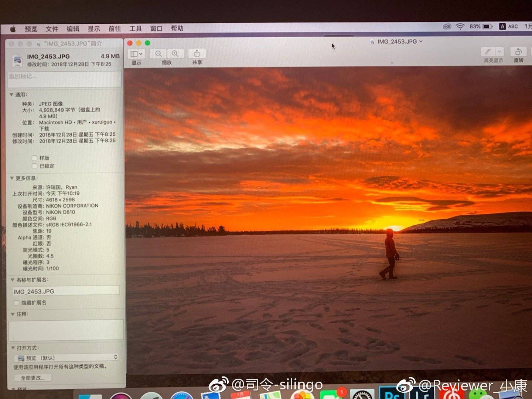The height and width of the screenshot is (399, 532).
Task: Click the 1/100 exposure time value
Action: click(x=52, y=269)
